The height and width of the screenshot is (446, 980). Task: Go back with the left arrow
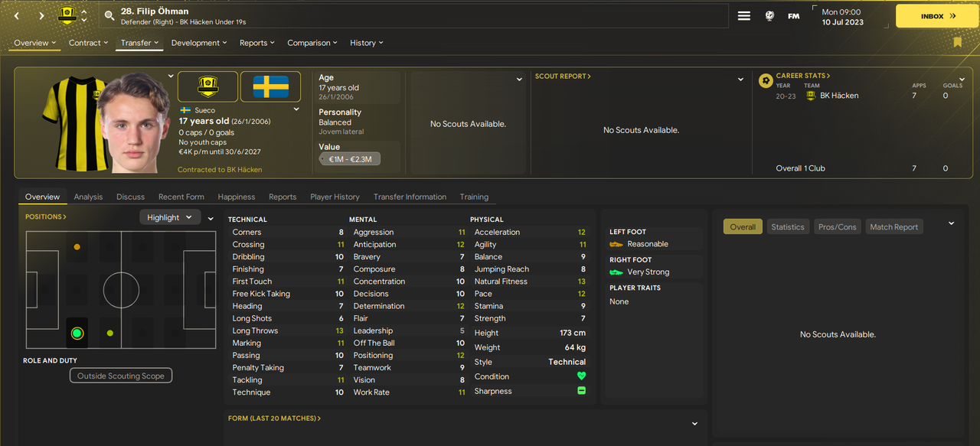pos(17,15)
